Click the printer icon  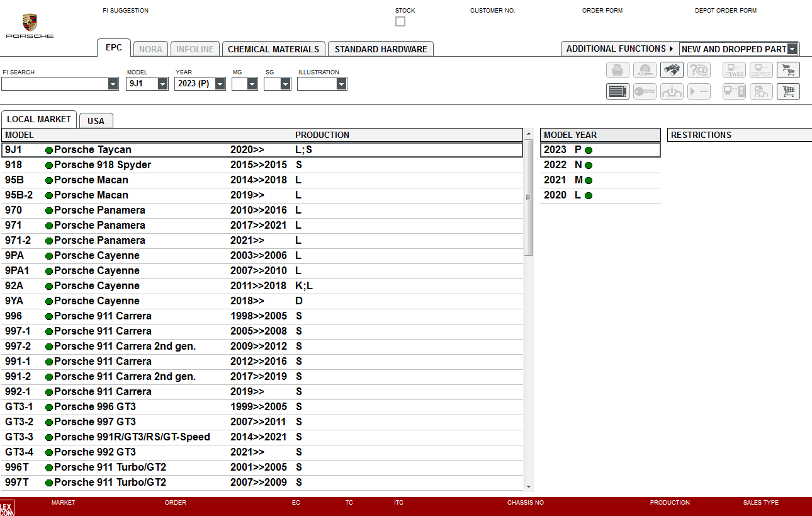[617, 70]
